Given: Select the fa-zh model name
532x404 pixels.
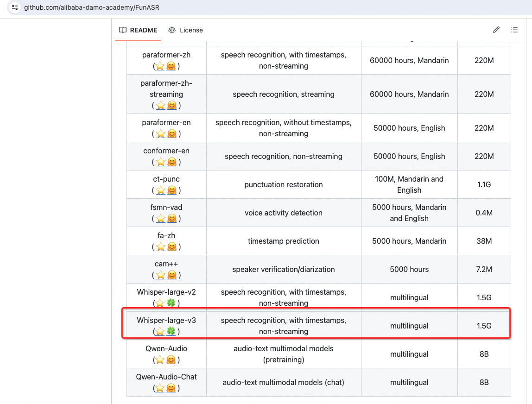Looking at the screenshot, I should click(x=166, y=235).
